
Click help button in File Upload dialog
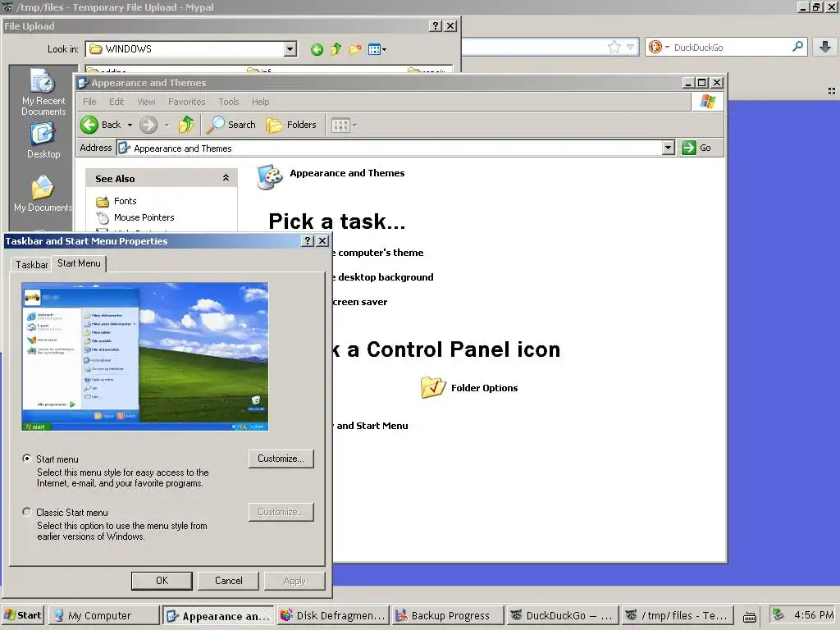[436, 25]
